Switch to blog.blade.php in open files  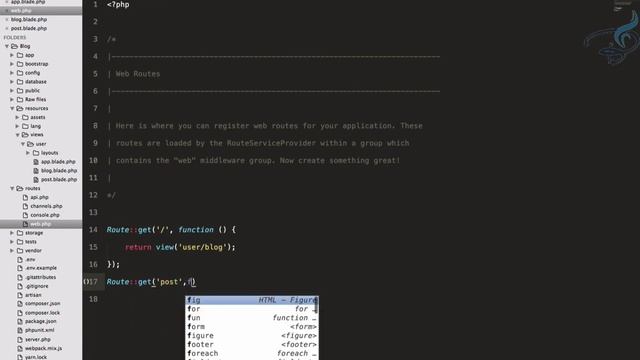(x=29, y=20)
